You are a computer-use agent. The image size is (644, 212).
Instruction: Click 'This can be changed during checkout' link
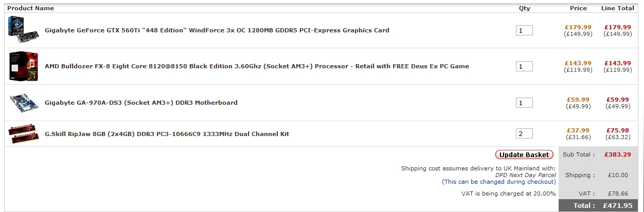pos(498,182)
